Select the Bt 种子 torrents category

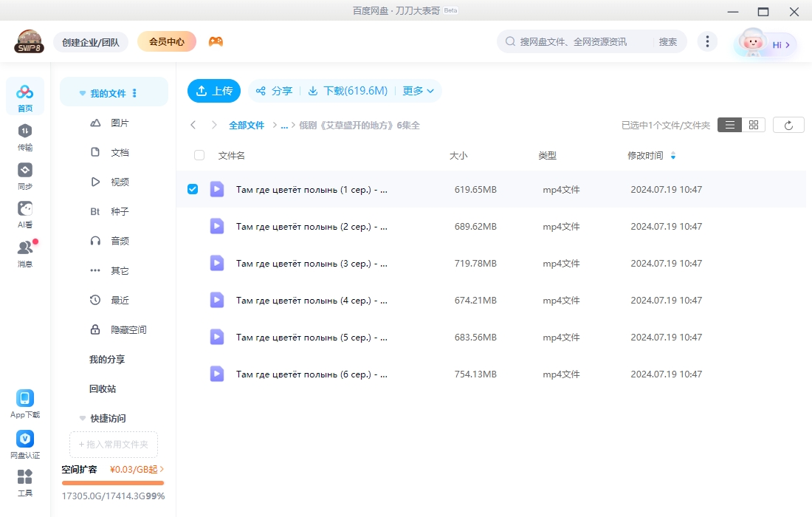111,210
